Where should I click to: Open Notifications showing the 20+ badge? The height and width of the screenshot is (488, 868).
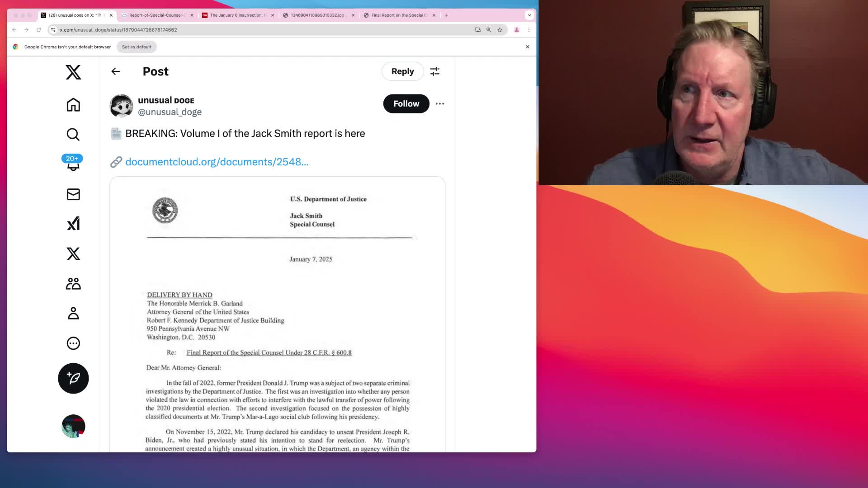coord(73,164)
